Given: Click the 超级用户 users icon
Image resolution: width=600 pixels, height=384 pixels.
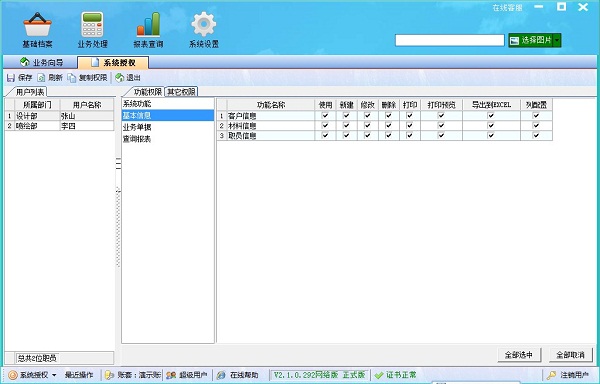Looking at the screenshot, I should [171, 375].
